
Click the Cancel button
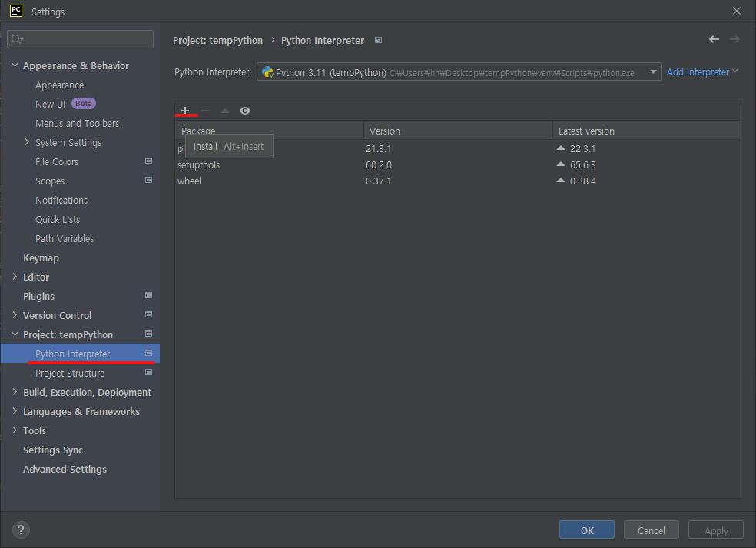[x=651, y=530]
